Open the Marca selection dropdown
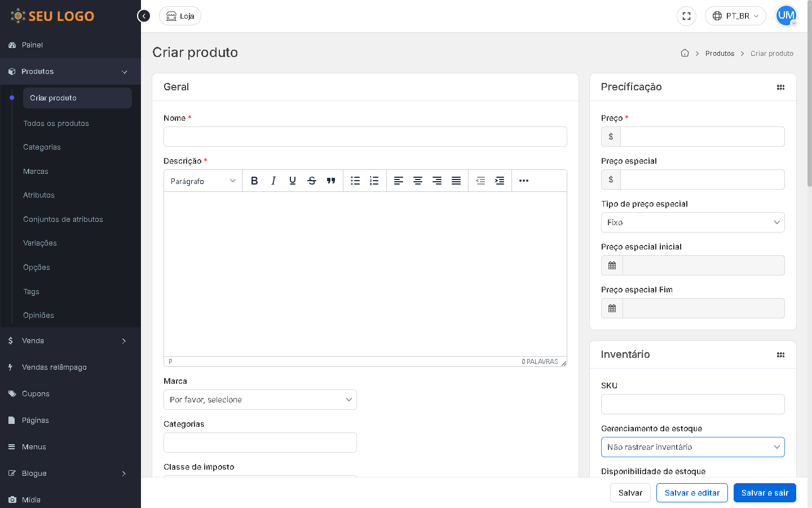 pos(260,400)
